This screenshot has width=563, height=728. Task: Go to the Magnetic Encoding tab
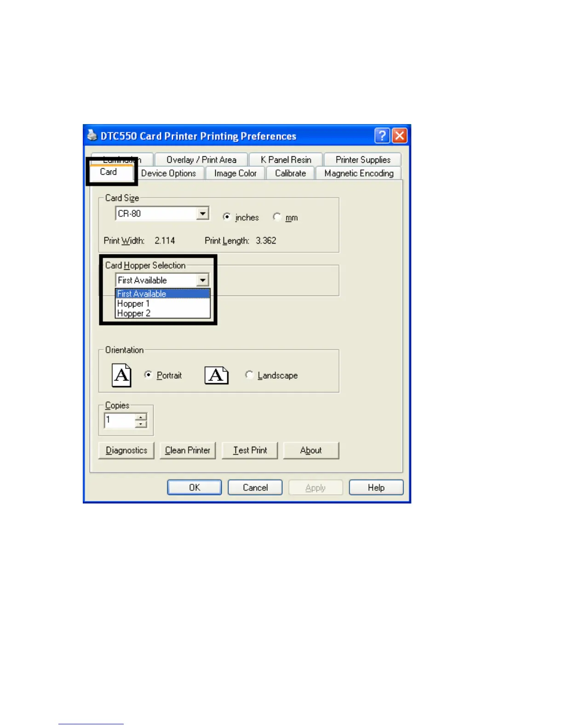pos(359,173)
